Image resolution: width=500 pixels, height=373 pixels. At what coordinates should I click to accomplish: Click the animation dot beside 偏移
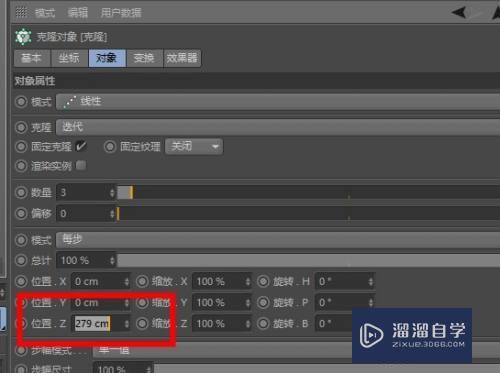21,213
